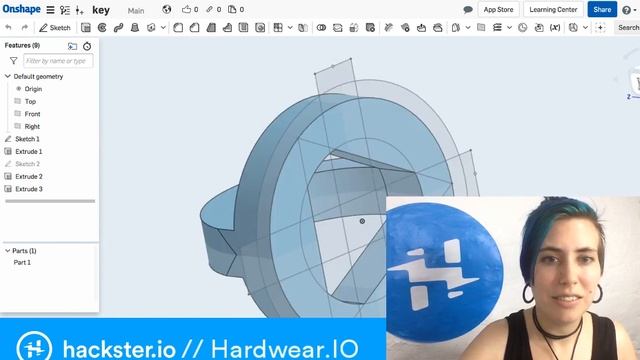
Task: Open the comments speech bubble
Action: click(468, 10)
